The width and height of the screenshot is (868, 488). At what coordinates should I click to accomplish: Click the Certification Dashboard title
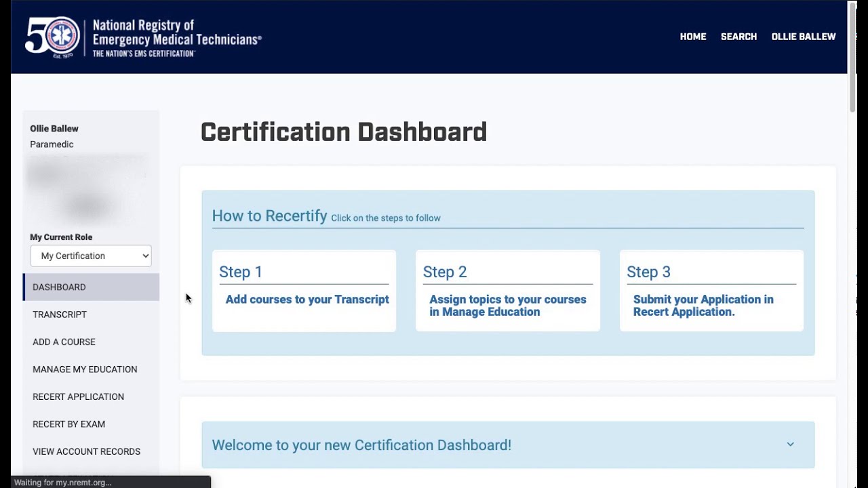pyautogui.click(x=344, y=132)
